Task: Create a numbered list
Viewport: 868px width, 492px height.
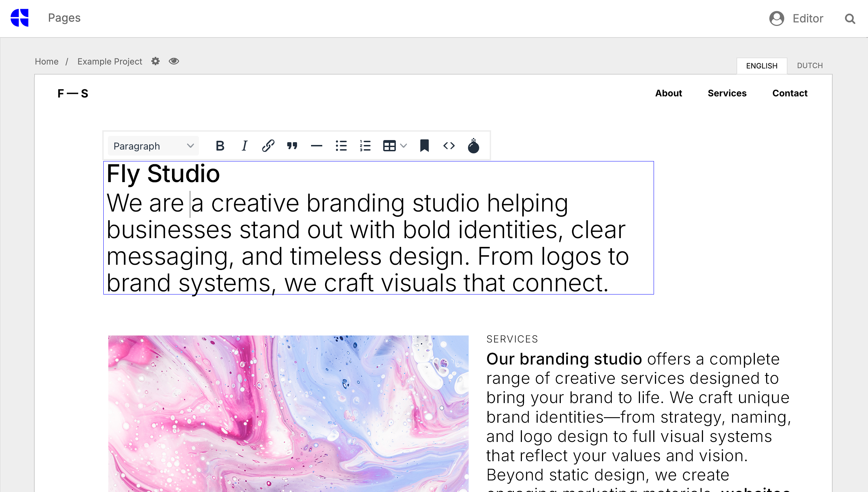Action: pyautogui.click(x=365, y=146)
